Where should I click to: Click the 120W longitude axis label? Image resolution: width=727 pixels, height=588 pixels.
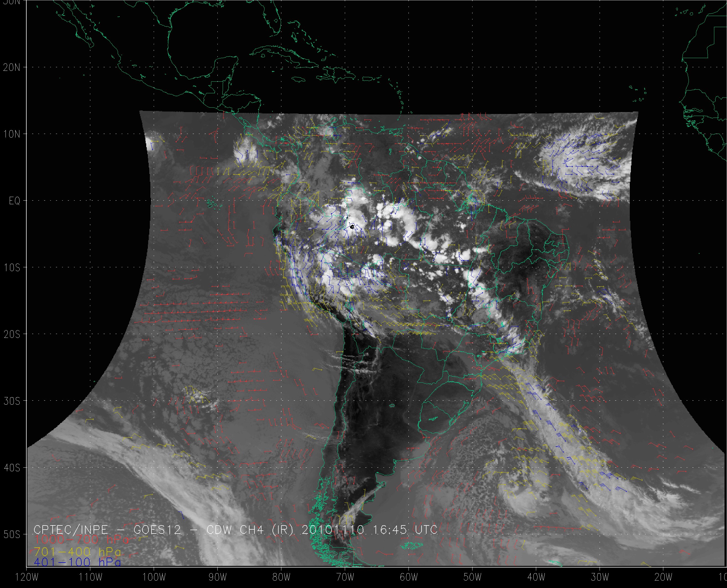click(27, 577)
